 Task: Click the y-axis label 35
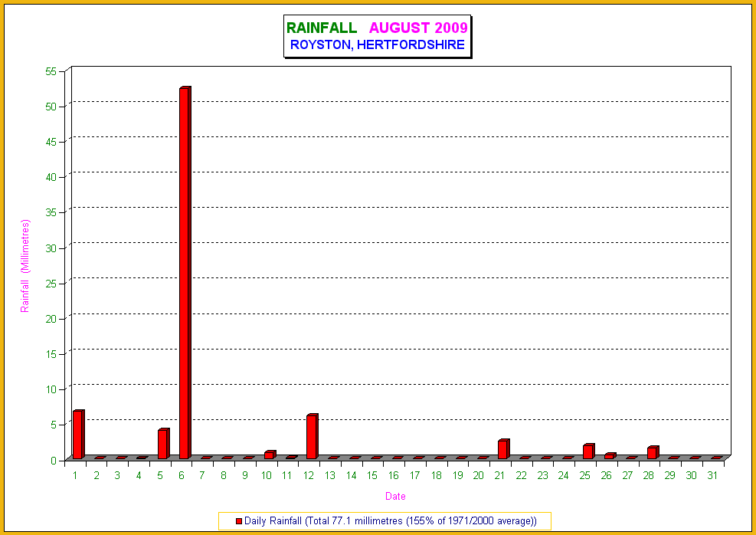point(51,213)
